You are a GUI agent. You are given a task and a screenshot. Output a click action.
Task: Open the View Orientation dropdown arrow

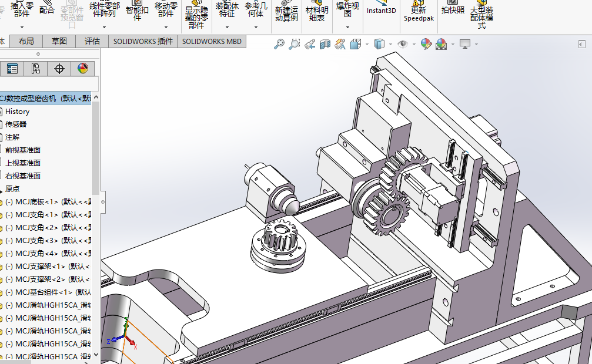coord(367,45)
